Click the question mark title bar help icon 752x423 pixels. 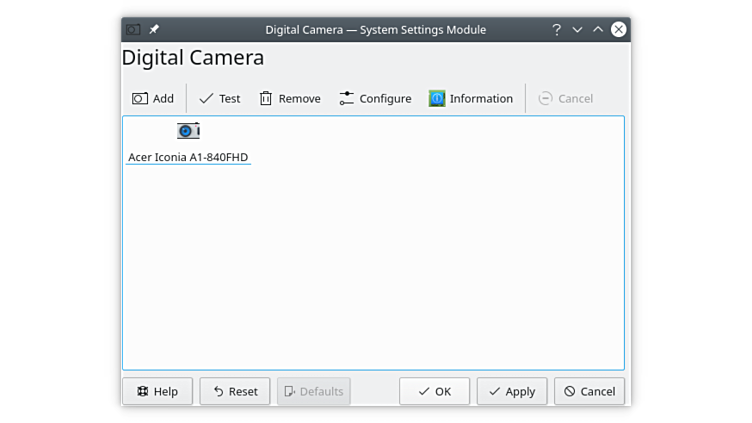pyautogui.click(x=557, y=30)
